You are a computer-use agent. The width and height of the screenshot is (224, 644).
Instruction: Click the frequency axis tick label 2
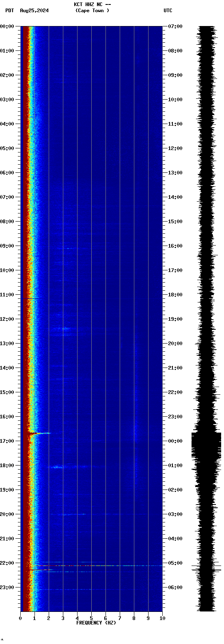49,618
